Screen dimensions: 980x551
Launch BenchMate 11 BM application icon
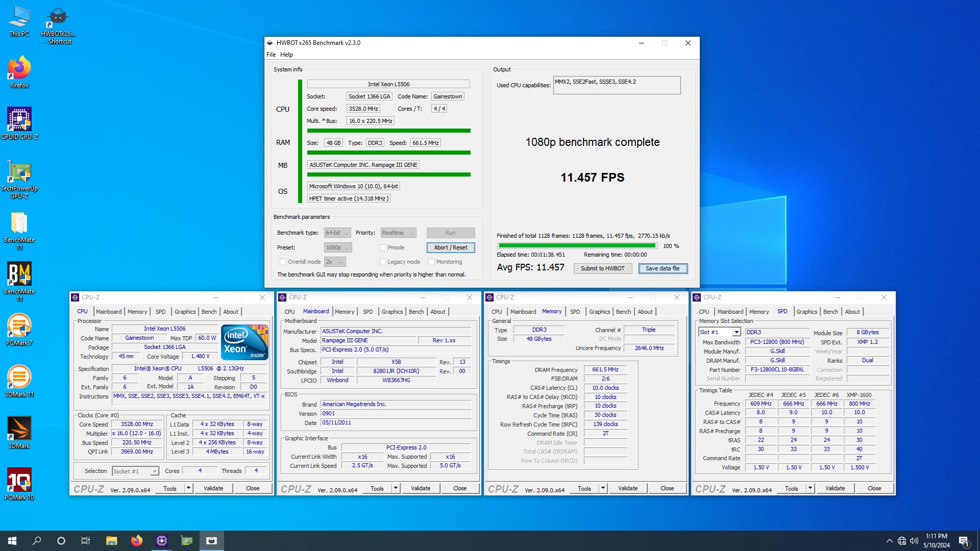coord(19,282)
